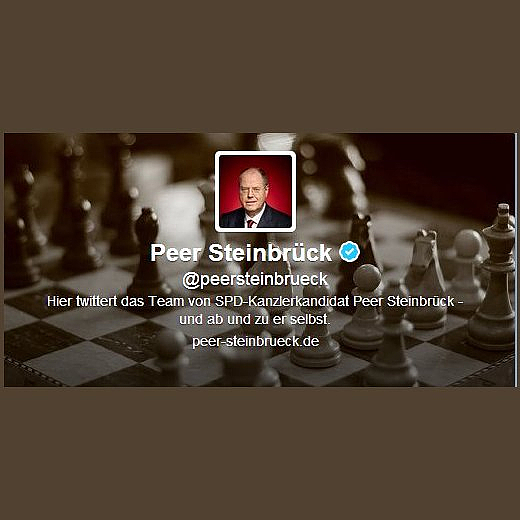
Task: Click the white chessboard square at bottom left
Action: point(78,363)
